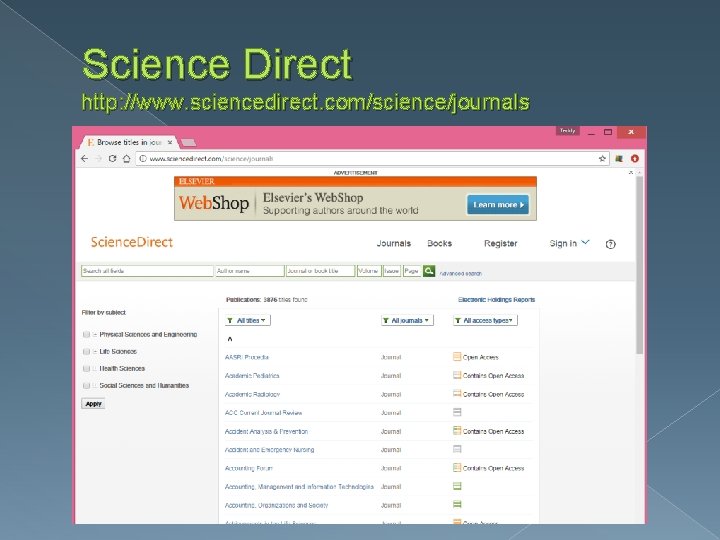
Task: Click the Teddy profile button in title bar
Action: pos(568,131)
